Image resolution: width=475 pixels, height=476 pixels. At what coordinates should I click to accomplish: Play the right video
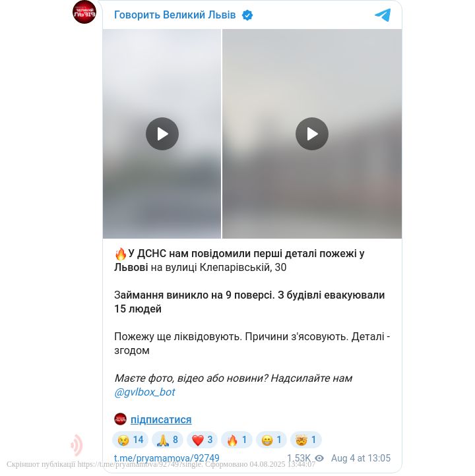[x=312, y=134]
